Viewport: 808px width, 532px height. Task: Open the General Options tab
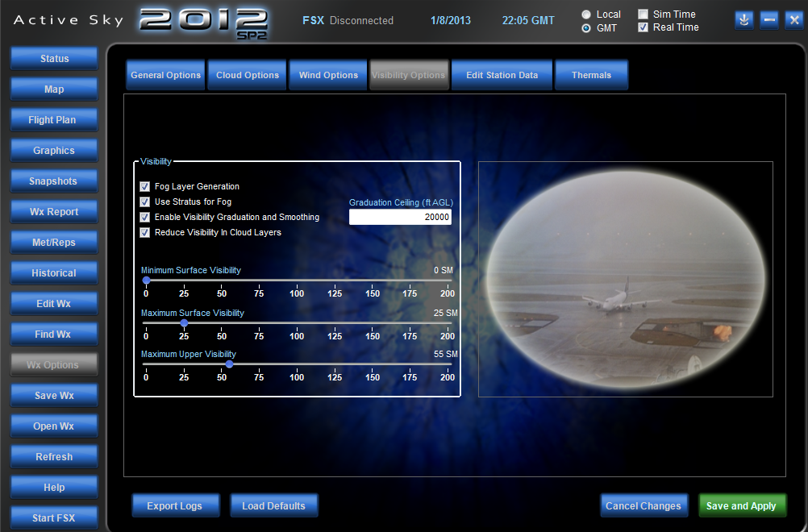165,75
